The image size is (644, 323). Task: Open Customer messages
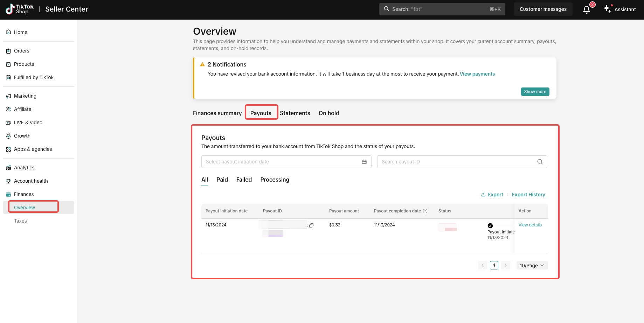coord(543,9)
